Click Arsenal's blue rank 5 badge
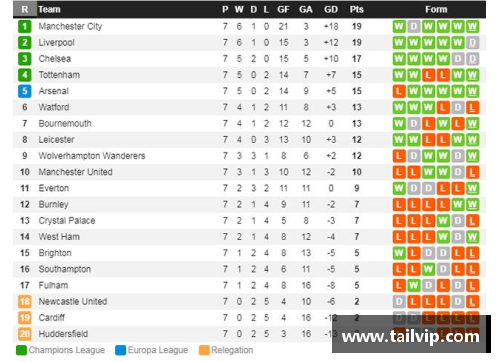 (25, 91)
